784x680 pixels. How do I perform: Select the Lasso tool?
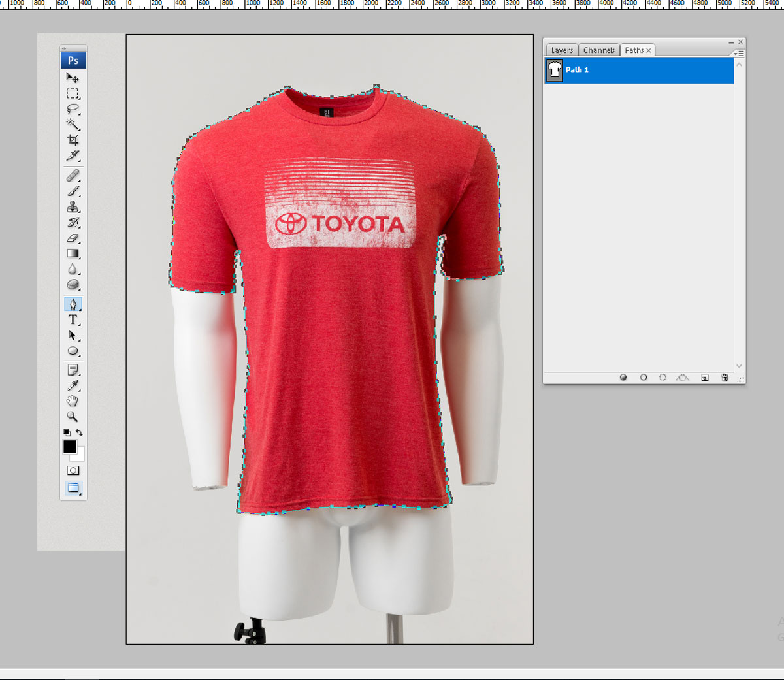[73, 109]
